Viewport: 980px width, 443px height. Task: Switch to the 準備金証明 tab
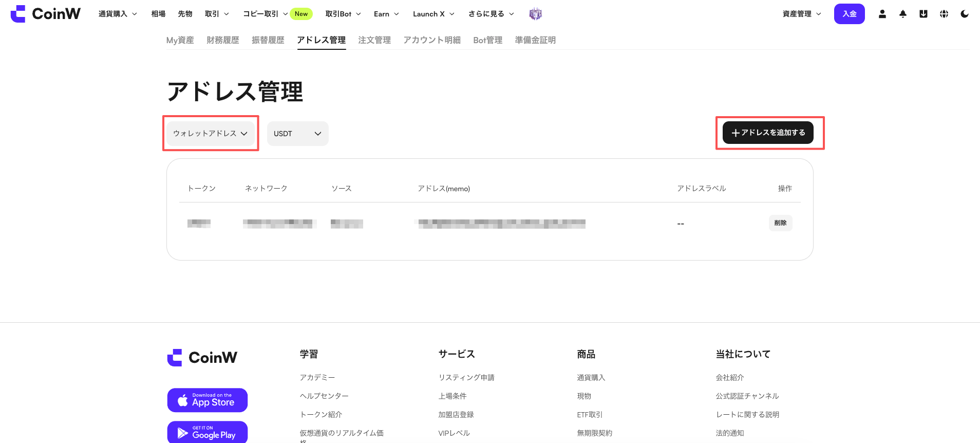535,40
